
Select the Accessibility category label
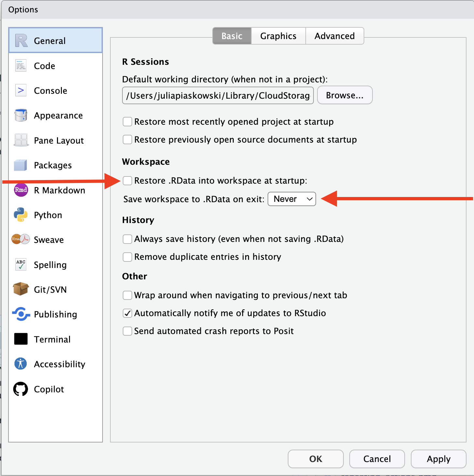[x=60, y=364]
